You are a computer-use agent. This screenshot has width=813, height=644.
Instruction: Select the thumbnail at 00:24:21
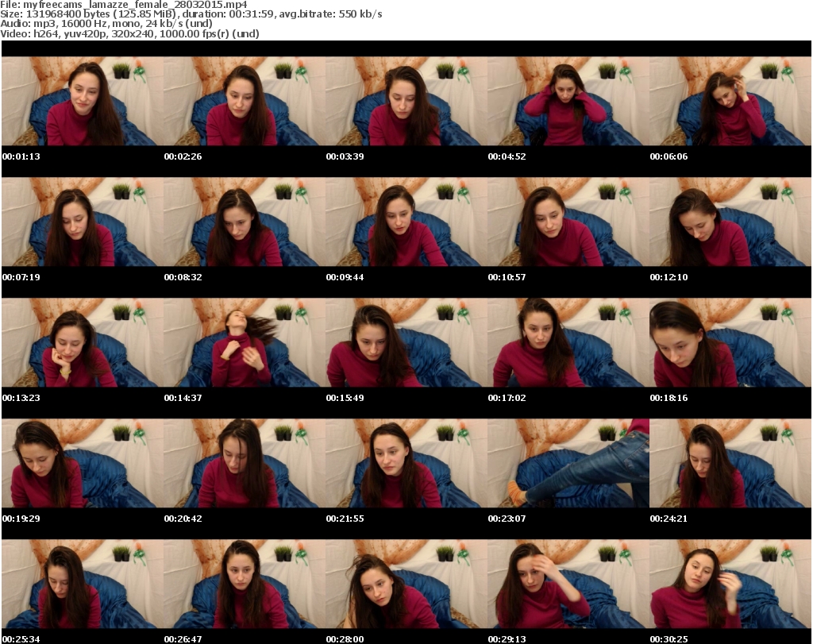point(730,464)
